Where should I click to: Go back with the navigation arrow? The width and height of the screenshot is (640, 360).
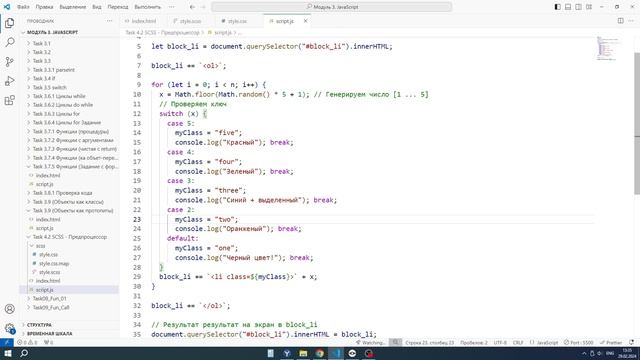(192, 7)
